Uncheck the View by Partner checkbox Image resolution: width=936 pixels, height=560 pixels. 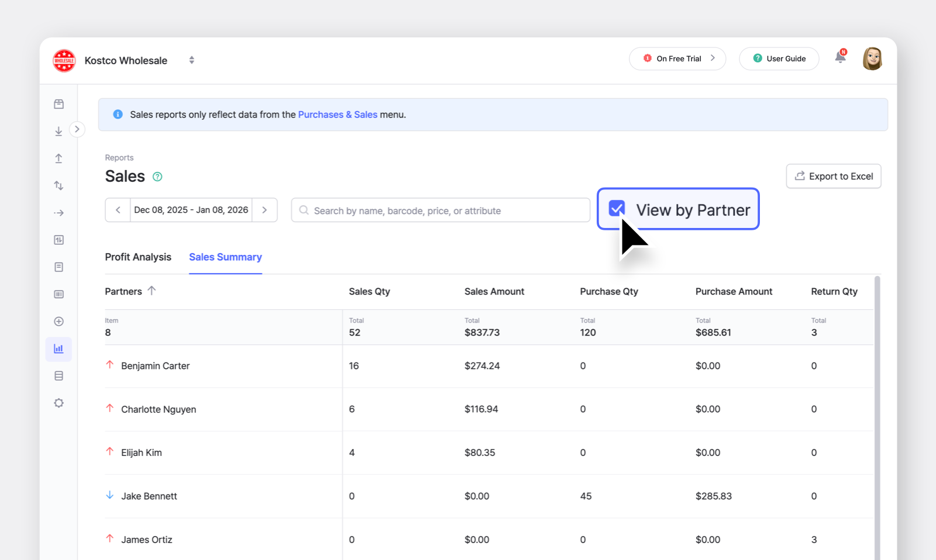tap(616, 208)
